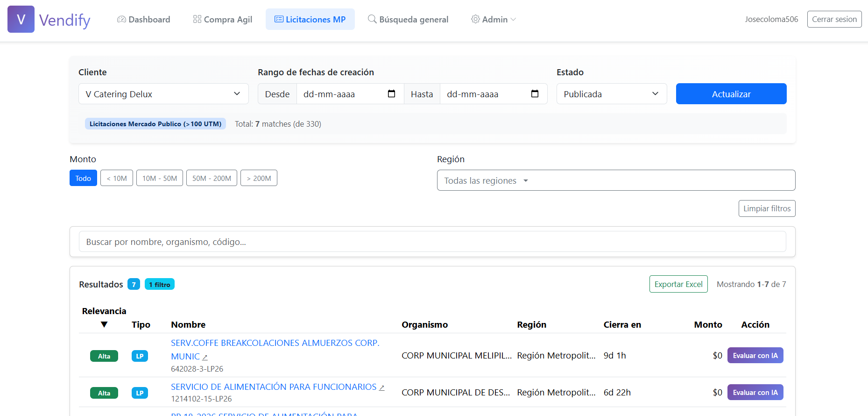Click the Cerrar sesion button
The width and height of the screenshot is (868, 416).
point(834,19)
